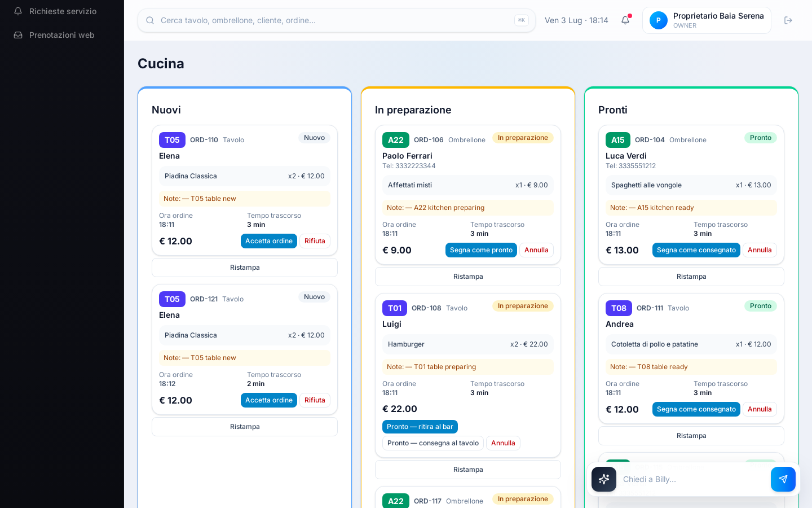Screen dimensions: 812x508
Task: Click customer name Luca Verdi
Action: point(626,156)
